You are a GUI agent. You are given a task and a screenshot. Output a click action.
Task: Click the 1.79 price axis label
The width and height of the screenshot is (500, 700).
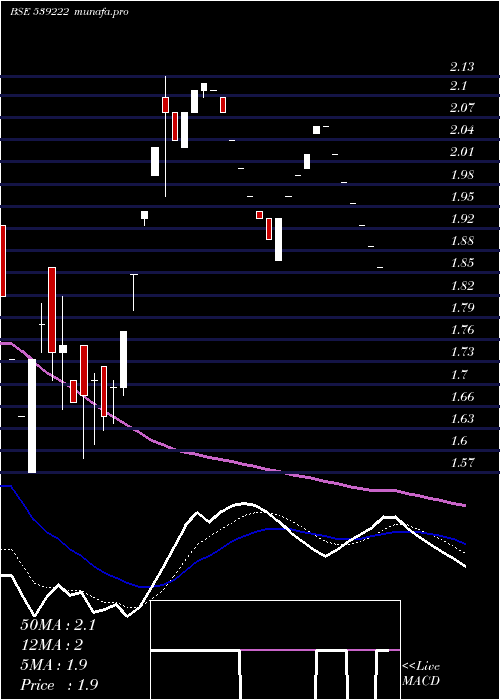462,308
